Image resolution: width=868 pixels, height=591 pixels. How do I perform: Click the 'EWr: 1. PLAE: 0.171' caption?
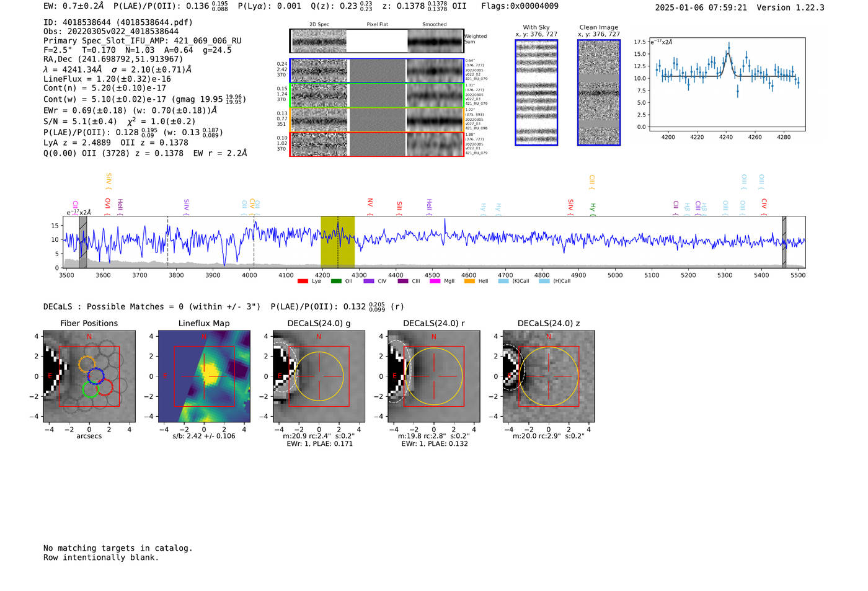click(x=319, y=444)
